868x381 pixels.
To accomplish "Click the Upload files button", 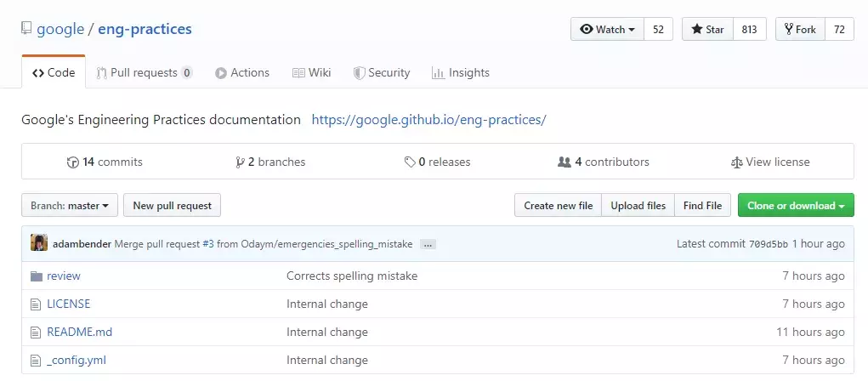I will 638,206.
